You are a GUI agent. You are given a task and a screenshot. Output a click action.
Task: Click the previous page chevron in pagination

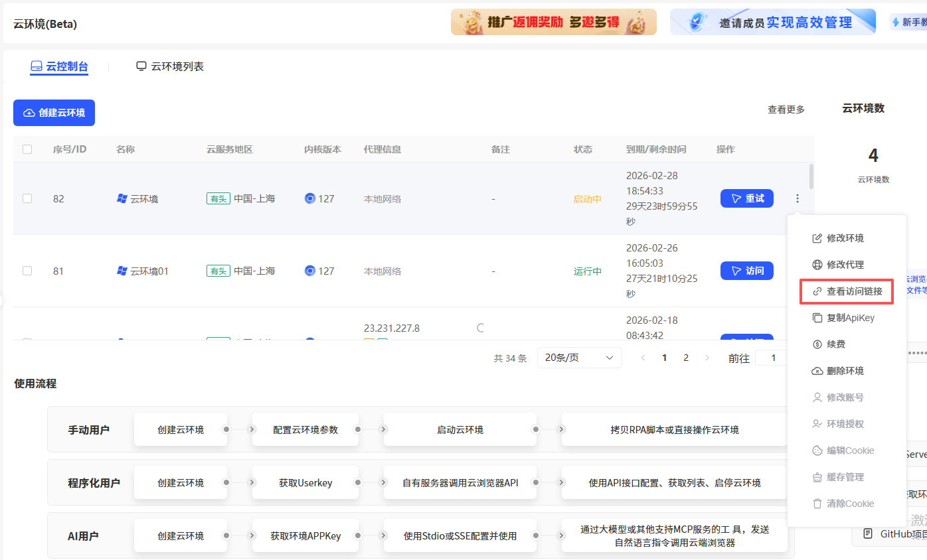point(643,358)
